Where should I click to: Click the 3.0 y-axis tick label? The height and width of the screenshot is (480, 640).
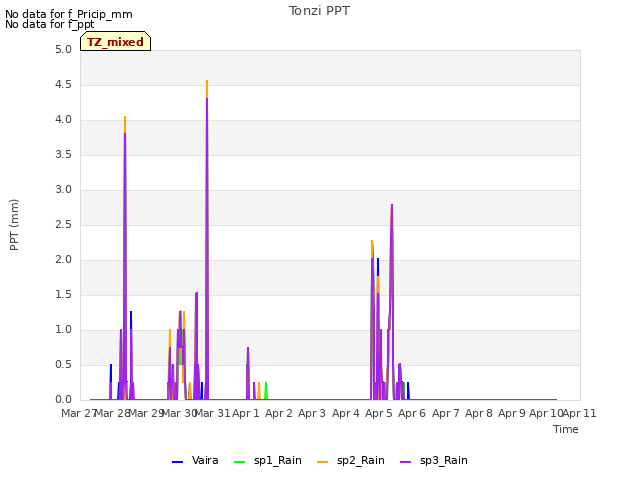63,189
